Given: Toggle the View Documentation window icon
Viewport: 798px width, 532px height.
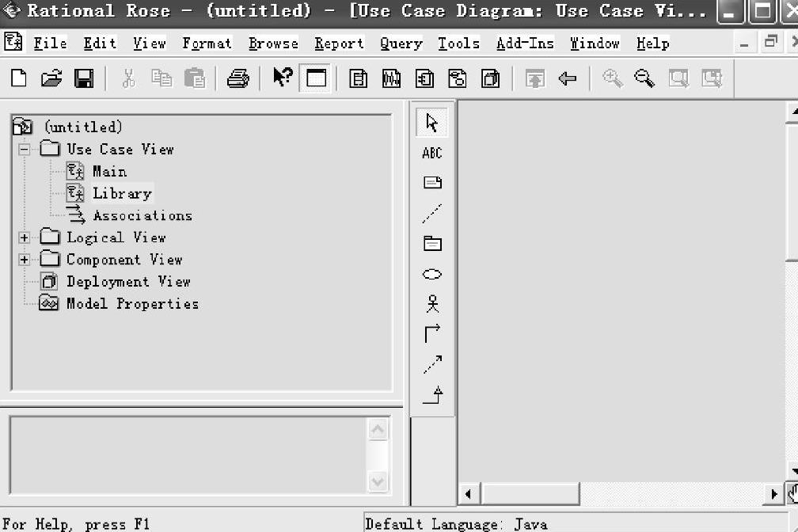Looking at the screenshot, I should 316,78.
